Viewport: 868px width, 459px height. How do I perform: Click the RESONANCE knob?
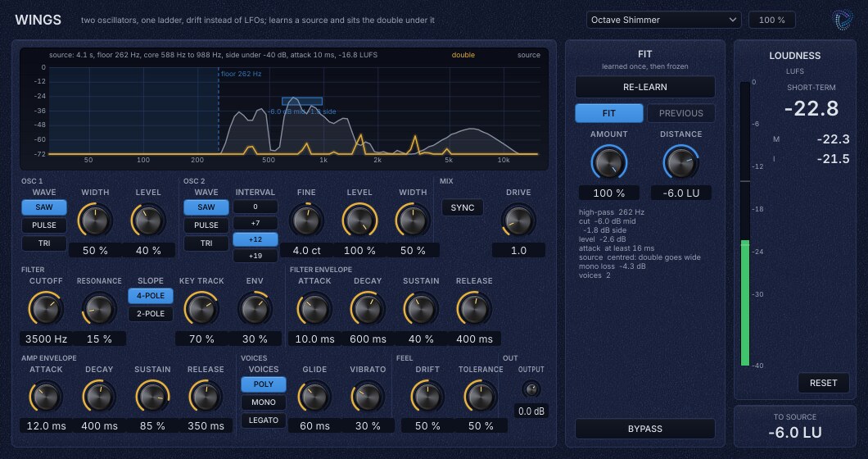point(99,309)
